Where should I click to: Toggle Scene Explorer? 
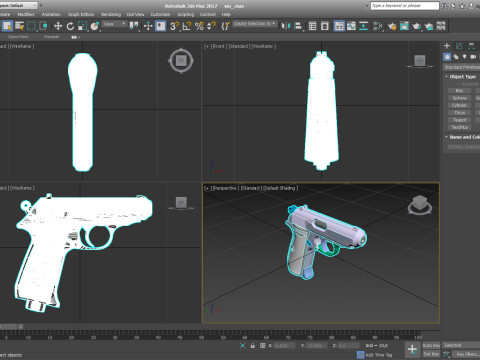click(312, 26)
